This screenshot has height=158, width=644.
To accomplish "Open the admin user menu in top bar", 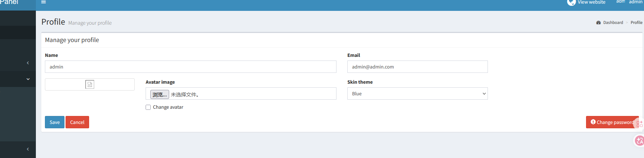I will tap(630, 2).
